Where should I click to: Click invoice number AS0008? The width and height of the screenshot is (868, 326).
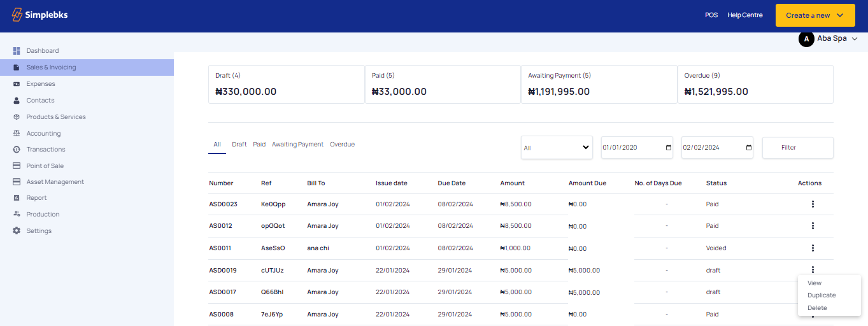click(221, 315)
